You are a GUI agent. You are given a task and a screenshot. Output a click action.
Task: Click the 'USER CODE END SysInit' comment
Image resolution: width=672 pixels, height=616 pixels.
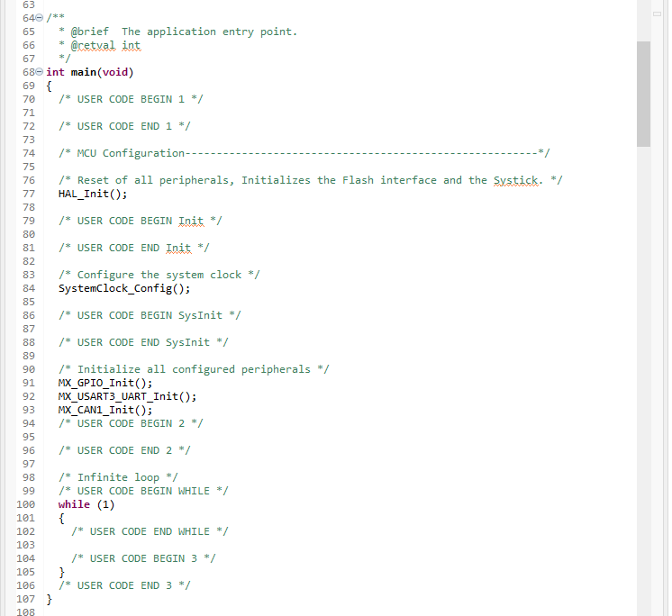[143, 342]
